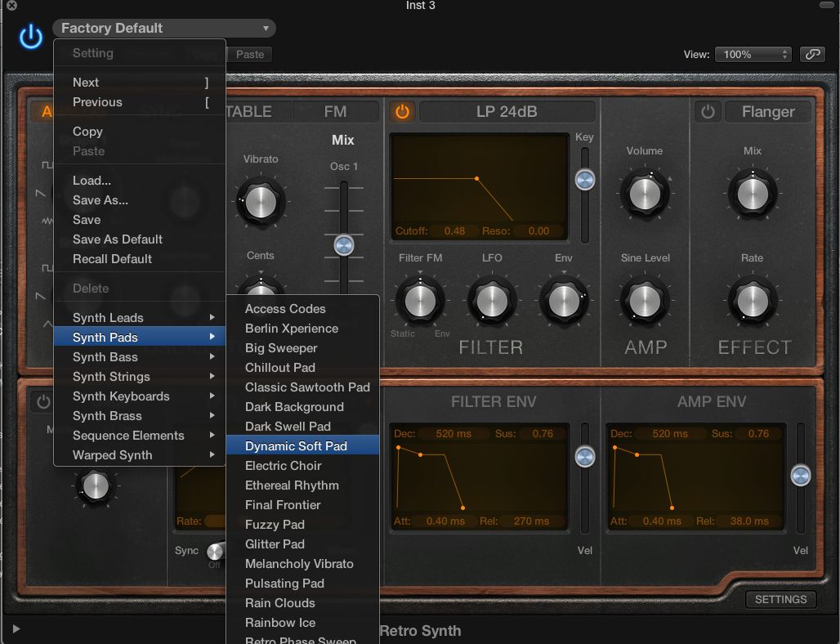Choose Recall Default menu item
The height and width of the screenshot is (644, 840).
[x=140, y=259]
